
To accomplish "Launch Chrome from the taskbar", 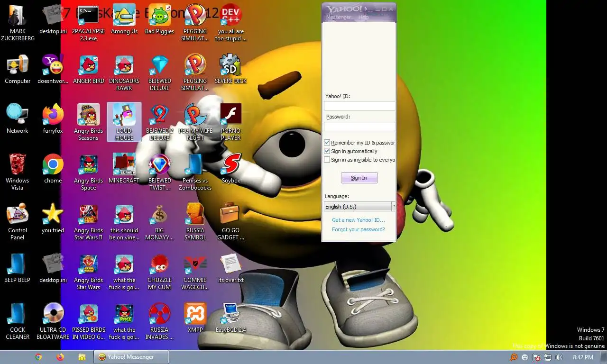I will pyautogui.click(x=38, y=357).
